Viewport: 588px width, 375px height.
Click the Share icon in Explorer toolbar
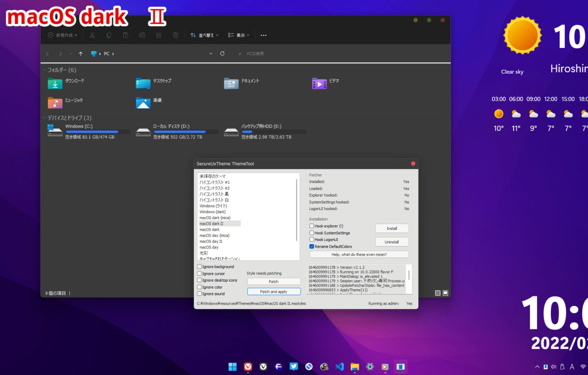point(159,35)
